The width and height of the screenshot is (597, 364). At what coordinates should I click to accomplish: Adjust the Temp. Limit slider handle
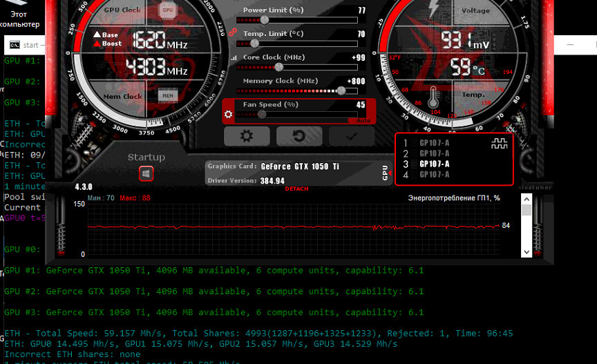(x=255, y=44)
